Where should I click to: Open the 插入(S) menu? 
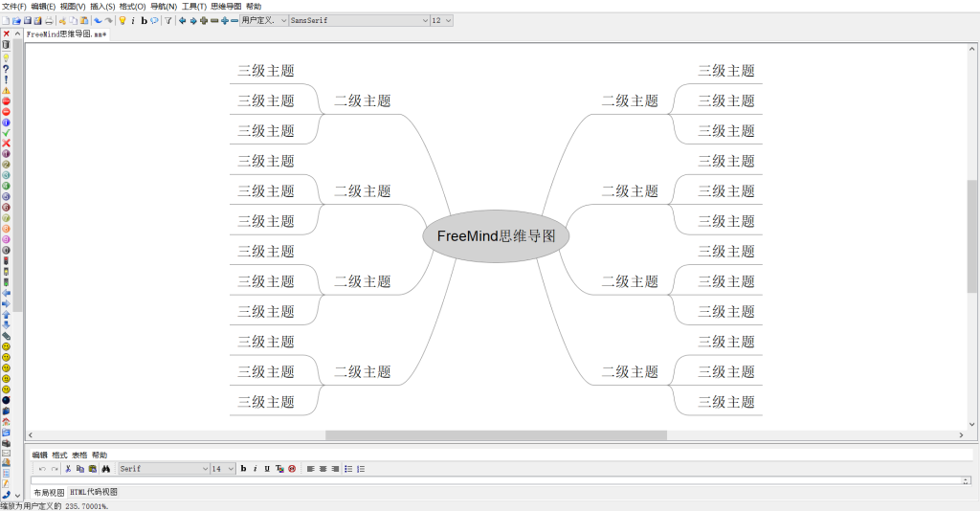102,7
